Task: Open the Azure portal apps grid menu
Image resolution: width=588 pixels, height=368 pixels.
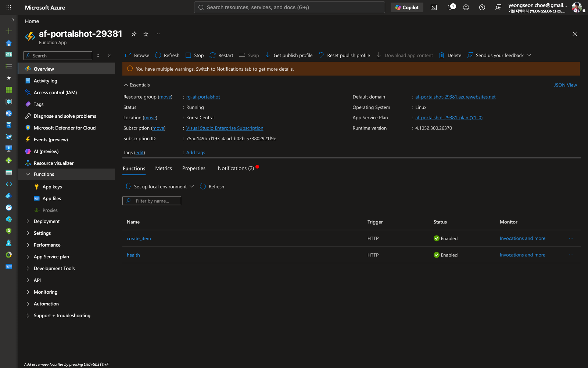Action: coord(9,7)
